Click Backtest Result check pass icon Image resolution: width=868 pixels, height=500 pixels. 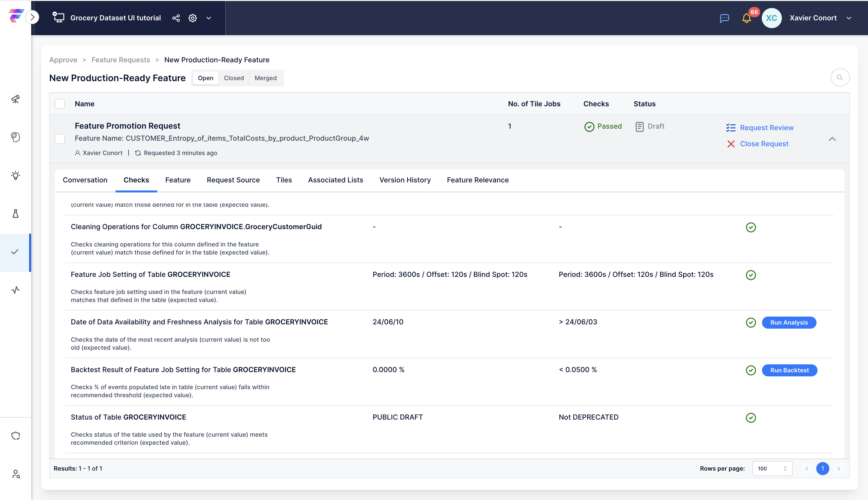[x=751, y=370]
